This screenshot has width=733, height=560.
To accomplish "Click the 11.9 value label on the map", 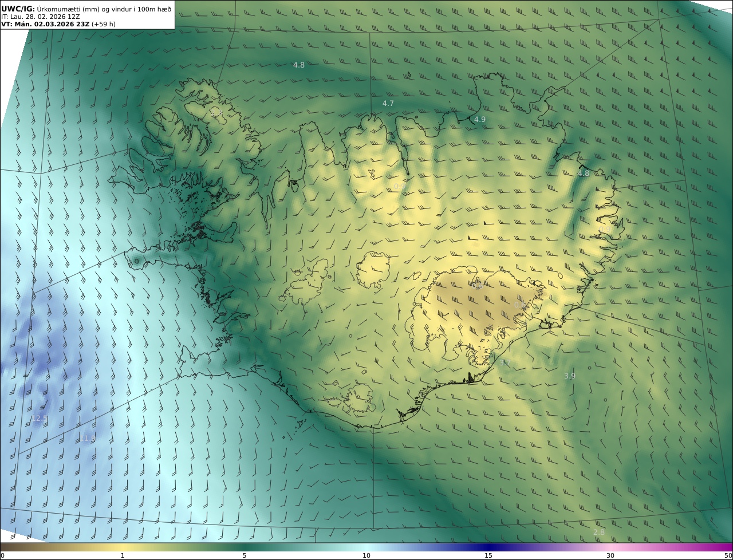I will 88,438.
